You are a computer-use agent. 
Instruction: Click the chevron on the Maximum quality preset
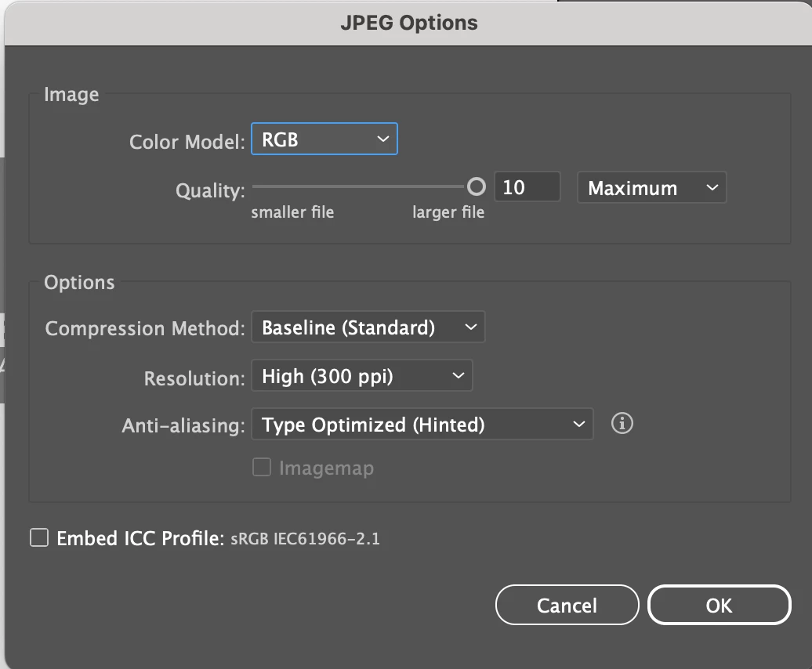711,188
